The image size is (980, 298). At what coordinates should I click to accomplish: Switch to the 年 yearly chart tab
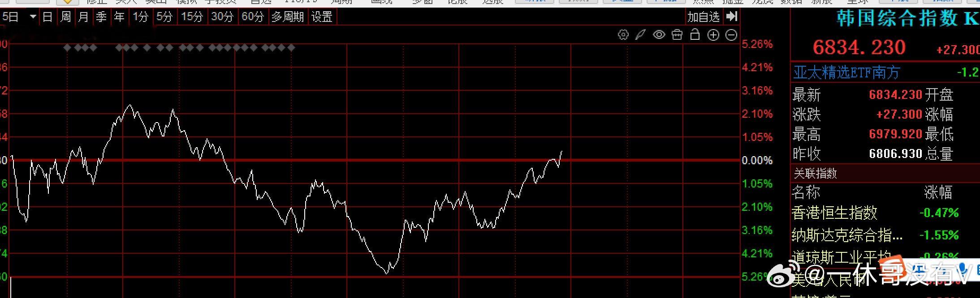tap(119, 17)
